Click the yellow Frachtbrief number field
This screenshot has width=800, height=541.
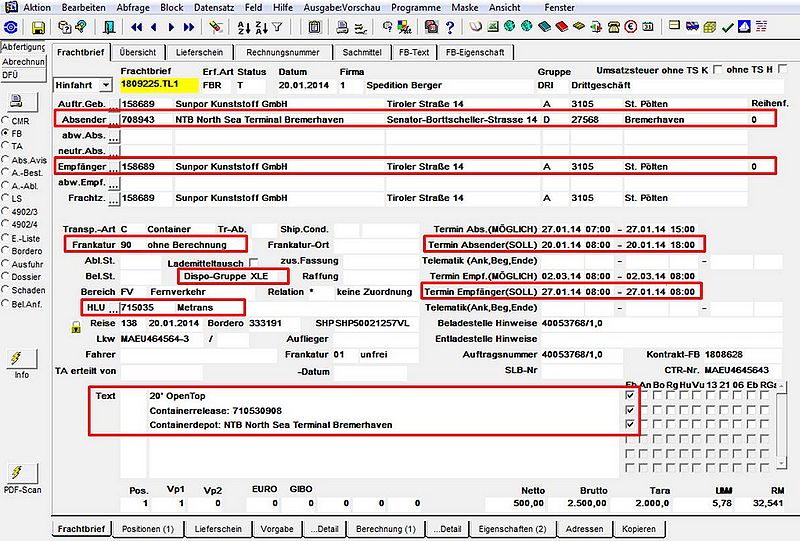(159, 85)
